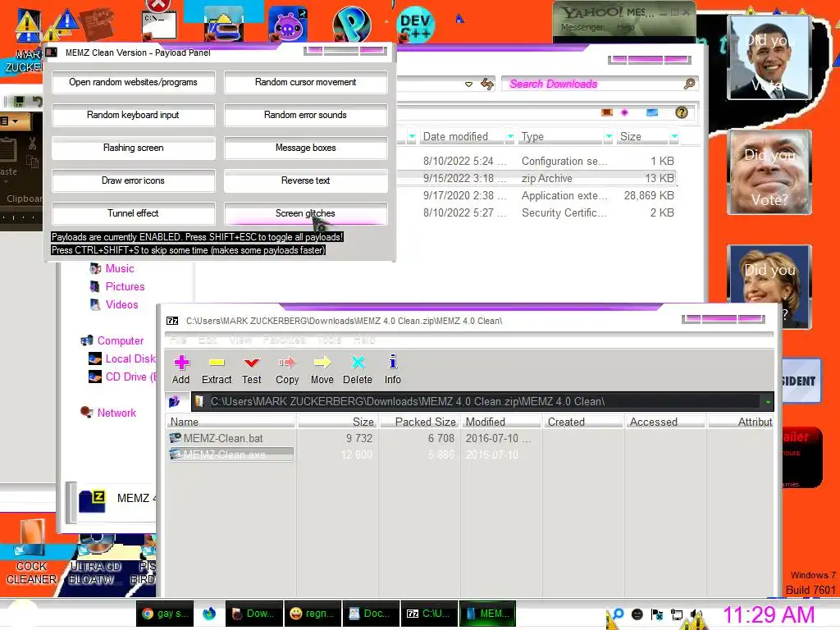Click the magnifier icon in Search Downloads
The width and height of the screenshot is (840, 630).
coord(689,84)
